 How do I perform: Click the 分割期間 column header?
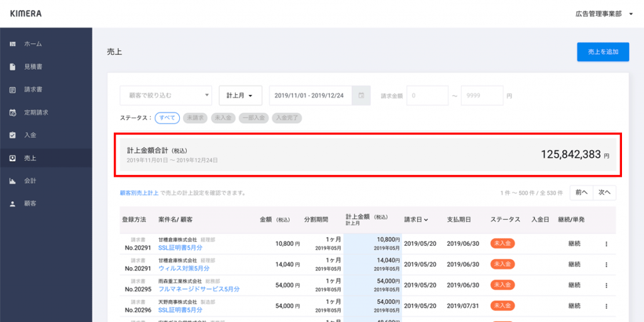tap(316, 219)
